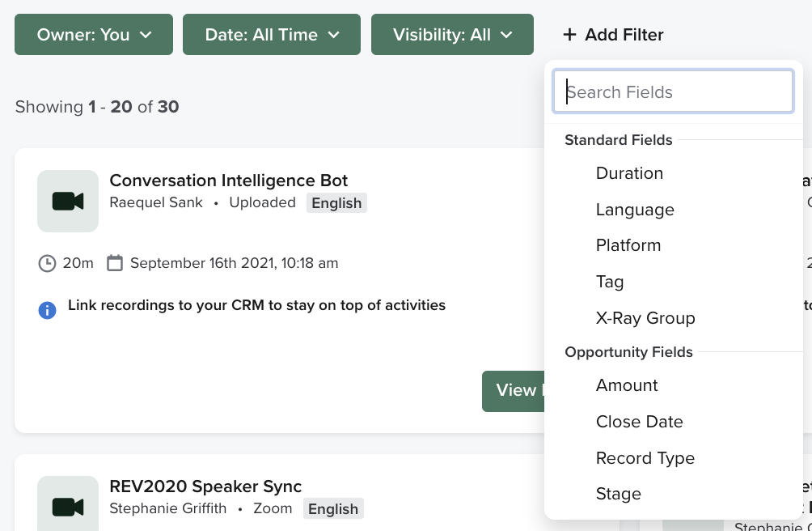Viewport: 812px width, 531px height.
Task: Select Amount under Opportunity Fields
Action: click(x=627, y=384)
